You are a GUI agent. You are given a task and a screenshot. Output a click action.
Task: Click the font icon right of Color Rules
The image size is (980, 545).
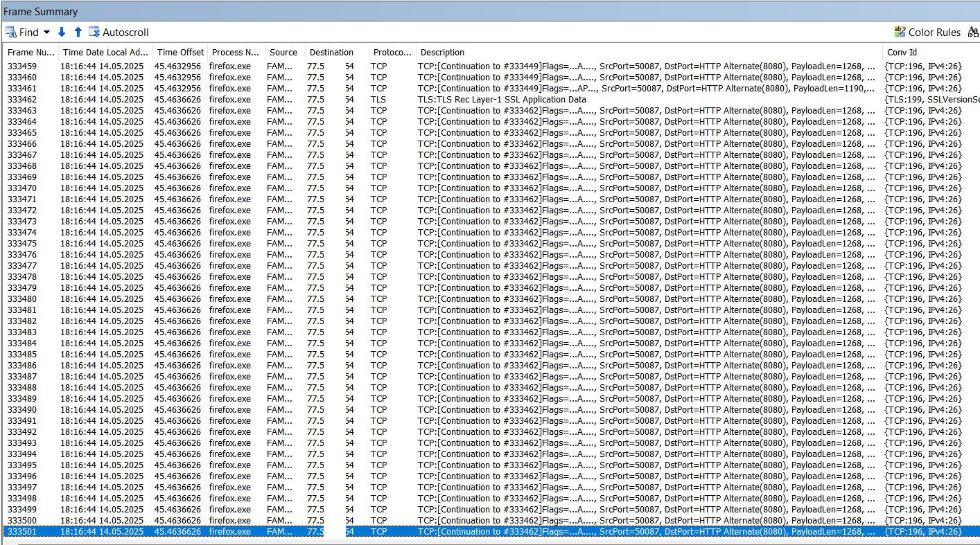pos(973,32)
